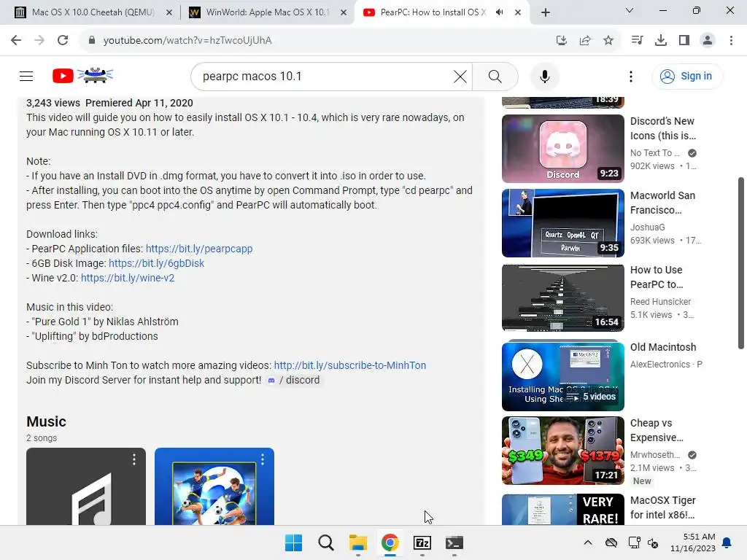
Task: Open the Discord server link chip
Action: point(293,380)
